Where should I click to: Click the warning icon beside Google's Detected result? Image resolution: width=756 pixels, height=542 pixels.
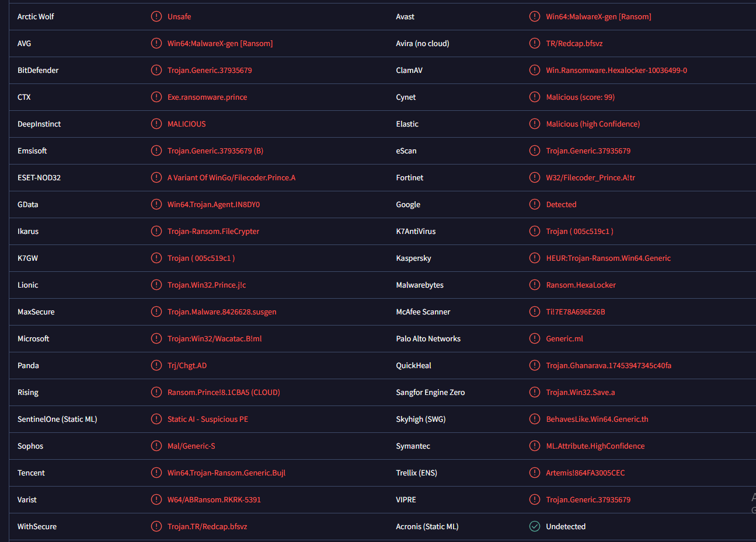click(535, 204)
